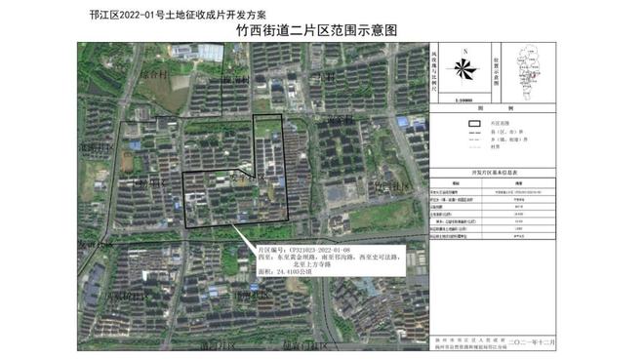This screenshot has height=359, width=644.
Task: Click the 面积 24.4103公顷 line in the callout
Action: click(285, 271)
